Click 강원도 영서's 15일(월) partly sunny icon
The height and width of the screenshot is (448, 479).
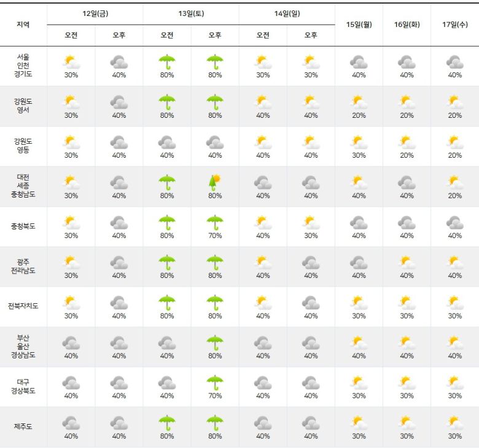click(x=359, y=102)
